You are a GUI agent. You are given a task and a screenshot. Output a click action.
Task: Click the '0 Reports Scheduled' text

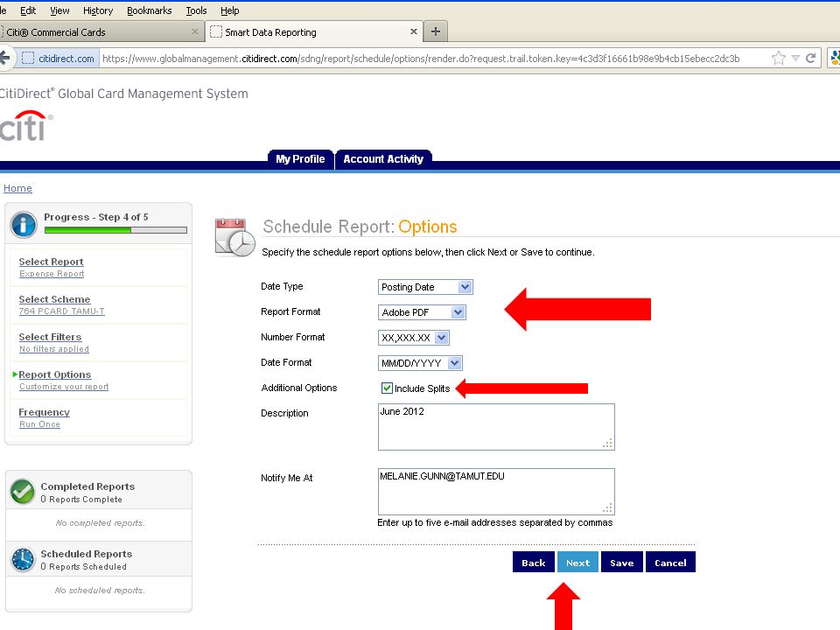(x=84, y=567)
